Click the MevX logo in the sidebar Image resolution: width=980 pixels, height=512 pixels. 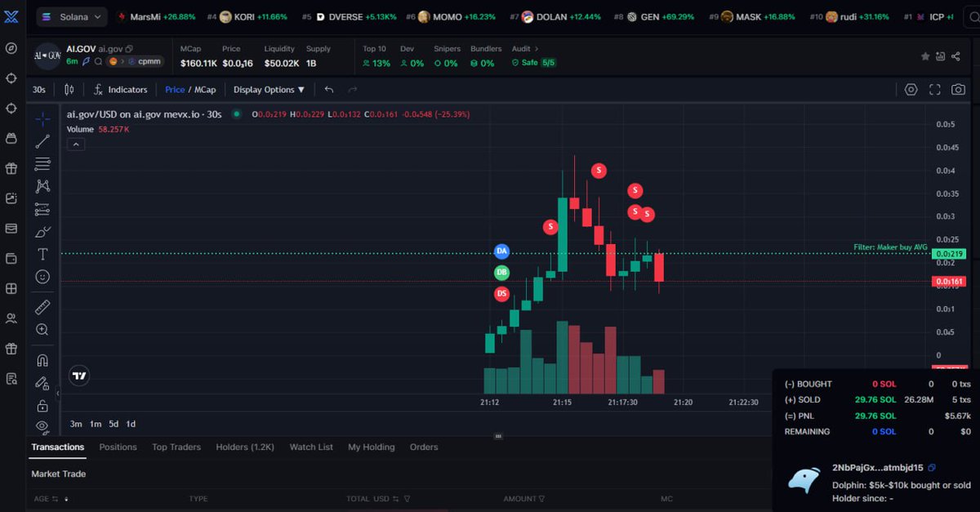click(11, 16)
